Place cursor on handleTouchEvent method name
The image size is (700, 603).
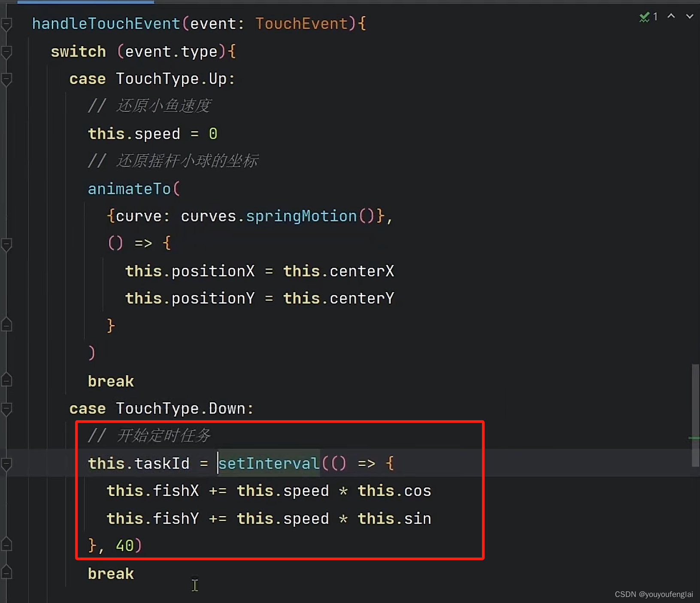click(106, 24)
